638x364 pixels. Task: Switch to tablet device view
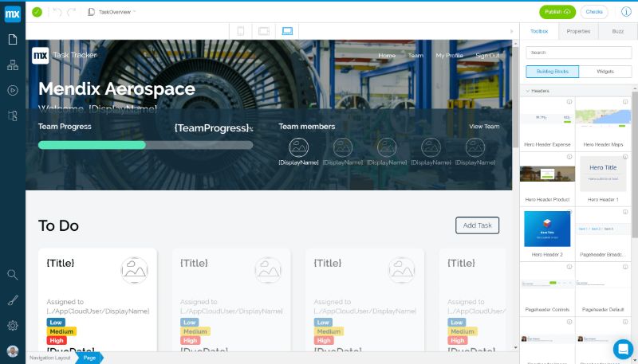tap(264, 31)
